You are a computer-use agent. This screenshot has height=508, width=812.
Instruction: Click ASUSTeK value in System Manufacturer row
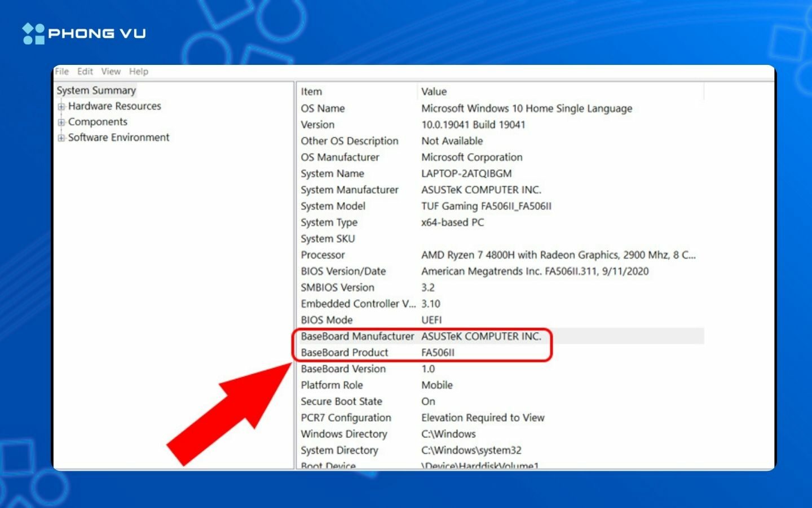pyautogui.click(x=481, y=190)
